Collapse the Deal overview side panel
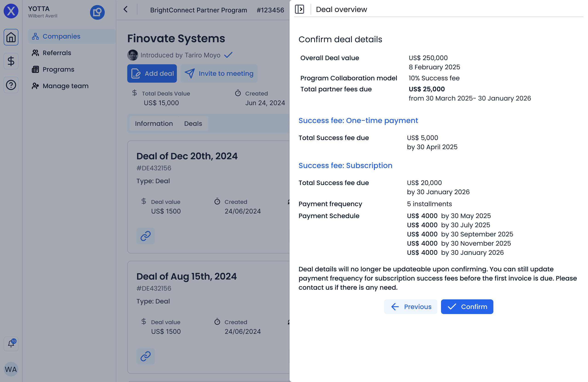The height and width of the screenshot is (382, 588). (300, 9)
